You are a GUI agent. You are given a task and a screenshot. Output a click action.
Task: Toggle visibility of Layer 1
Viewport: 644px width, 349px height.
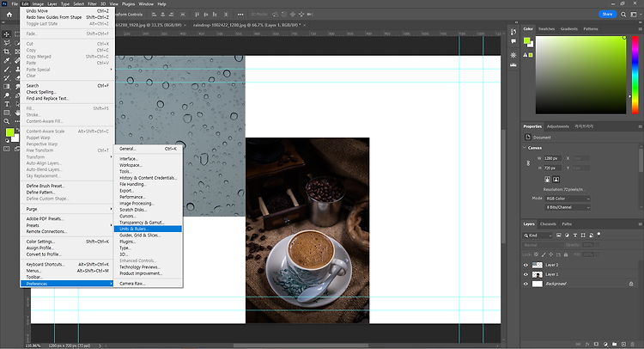click(x=526, y=274)
